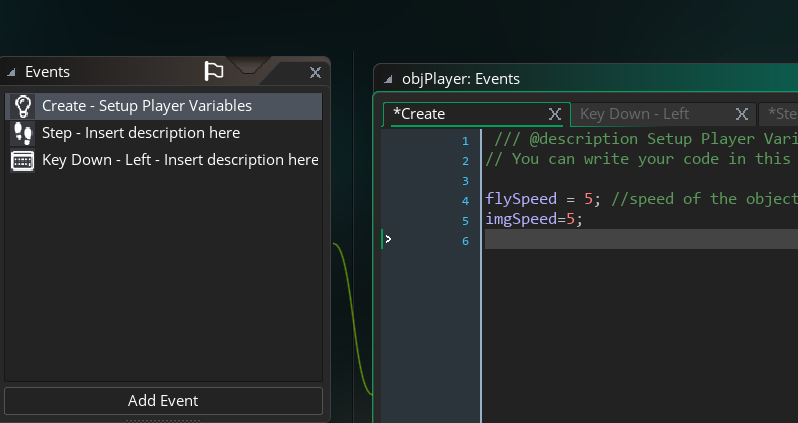Click the Add Event button
This screenshot has height=423, width=798.
(x=163, y=401)
